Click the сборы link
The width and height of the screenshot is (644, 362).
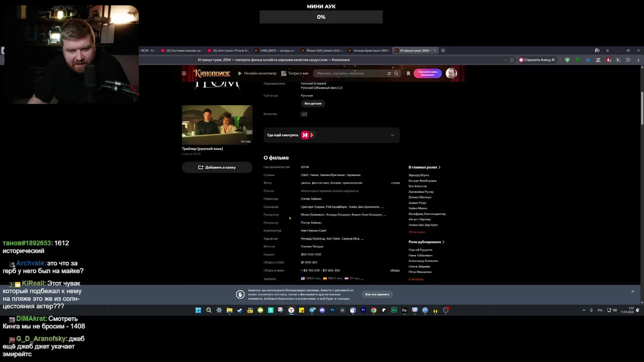395,270
